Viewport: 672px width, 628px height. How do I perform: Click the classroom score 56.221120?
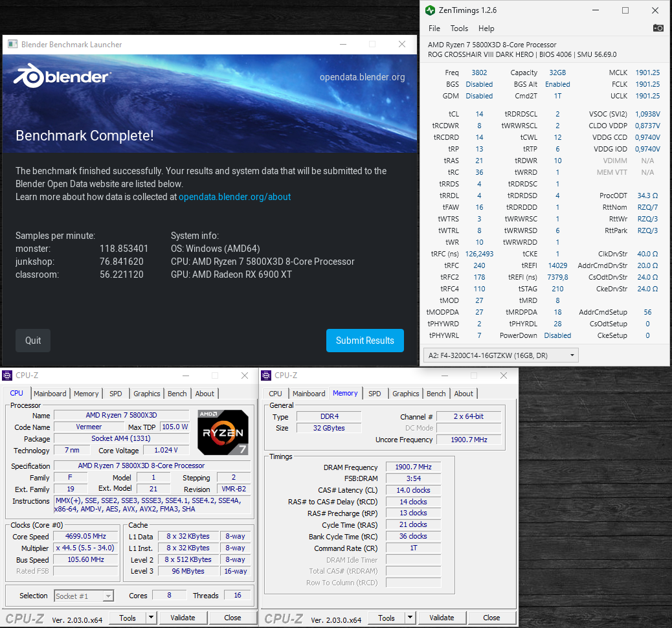coord(121,275)
